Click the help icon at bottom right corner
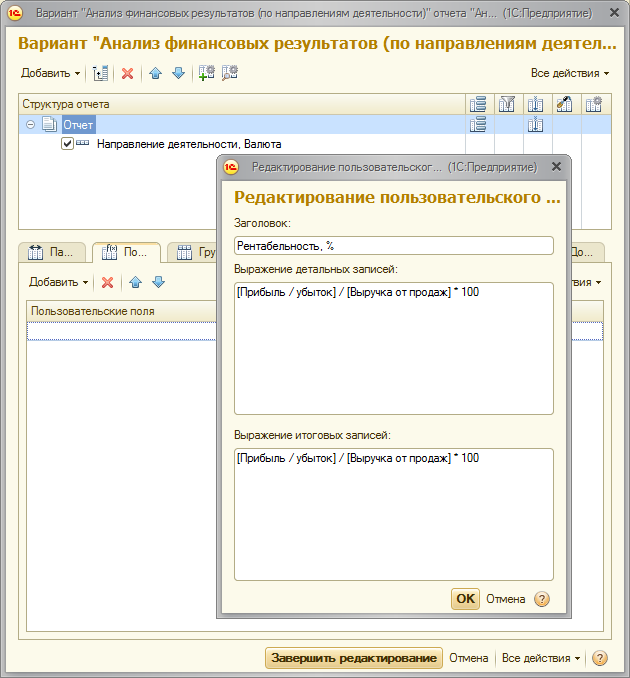Image resolution: width=630 pixels, height=678 pixels. pyautogui.click(x=600, y=658)
